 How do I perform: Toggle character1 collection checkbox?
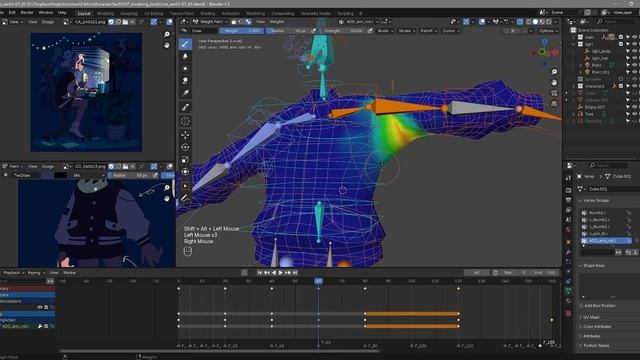pyautogui.click(x=621, y=86)
